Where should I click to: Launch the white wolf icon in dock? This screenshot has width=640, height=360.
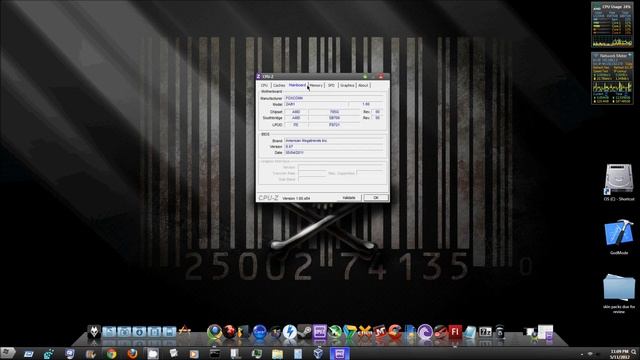click(x=94, y=331)
